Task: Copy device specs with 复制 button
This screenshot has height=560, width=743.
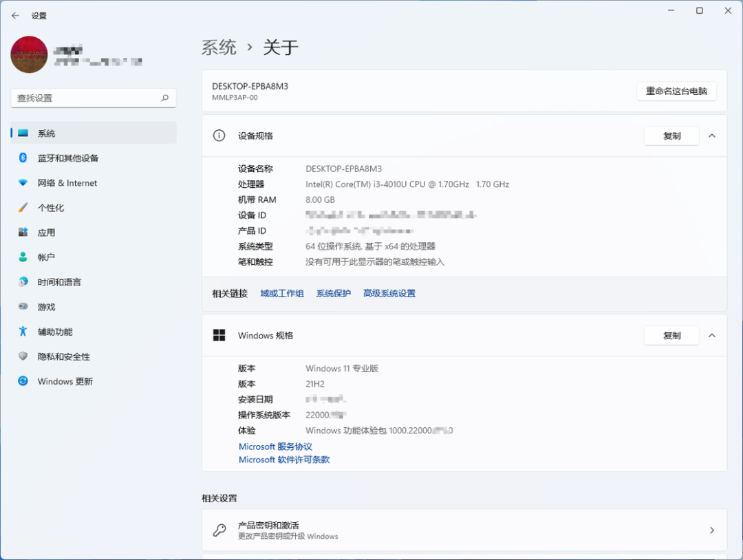Action: pos(671,136)
